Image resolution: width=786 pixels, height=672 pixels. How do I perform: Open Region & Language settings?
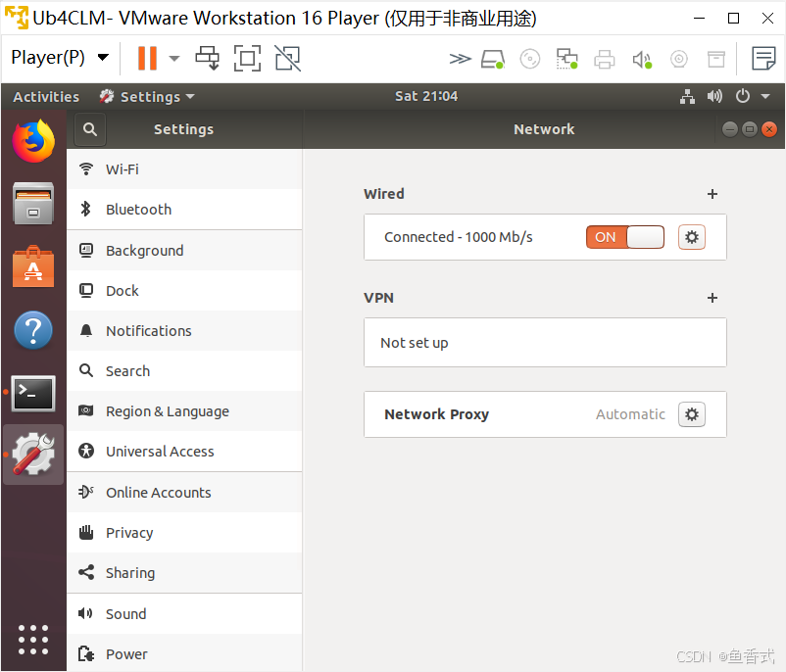[184, 410]
